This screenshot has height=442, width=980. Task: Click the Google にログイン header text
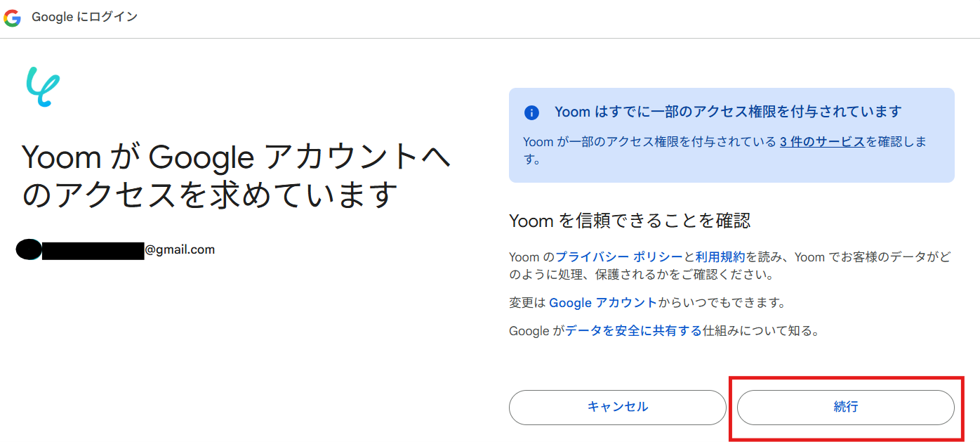[x=85, y=18]
